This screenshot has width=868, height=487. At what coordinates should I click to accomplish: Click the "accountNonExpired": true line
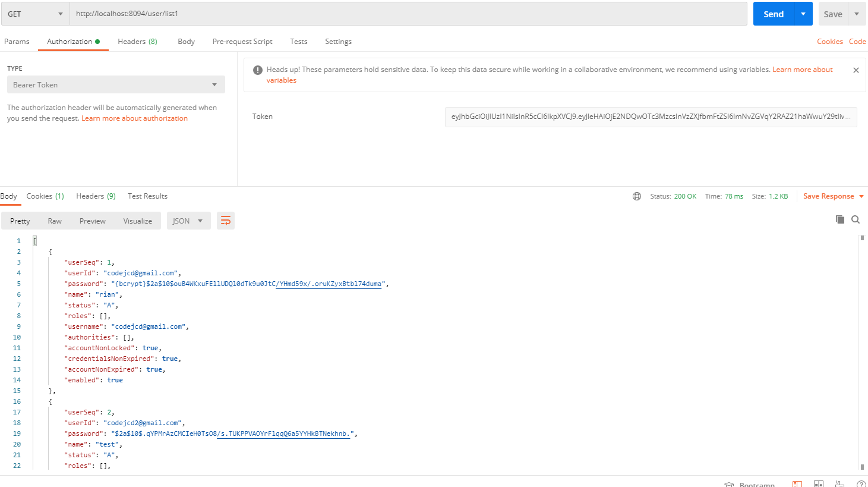coord(115,369)
